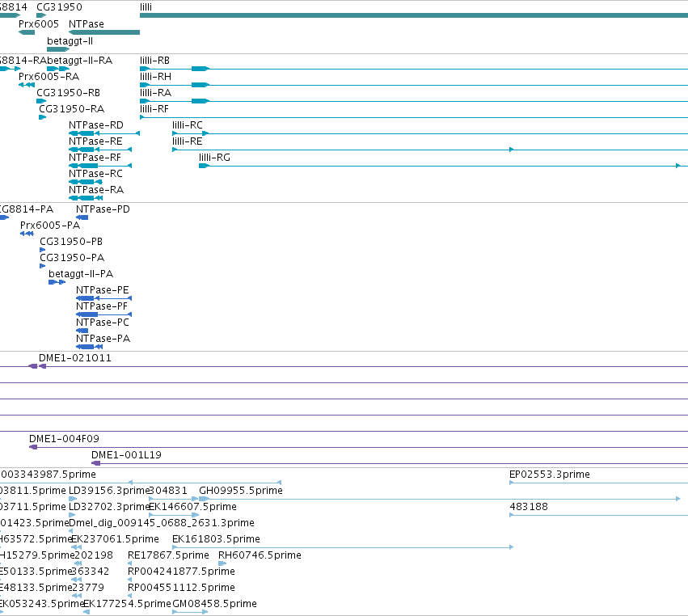Click the CG8814-PA protein label
This screenshot has width=688, height=616.
[x=27, y=209]
